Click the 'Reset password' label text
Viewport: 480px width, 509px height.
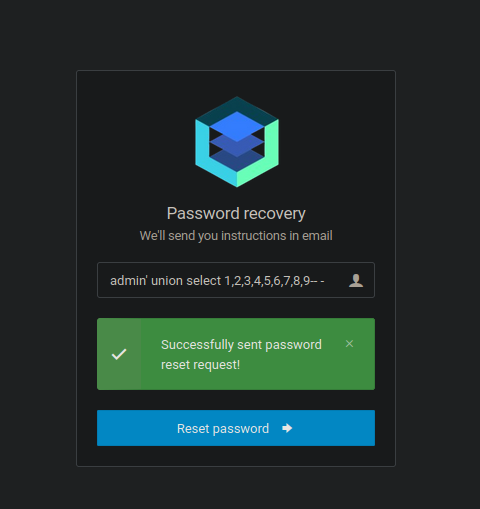click(x=223, y=428)
